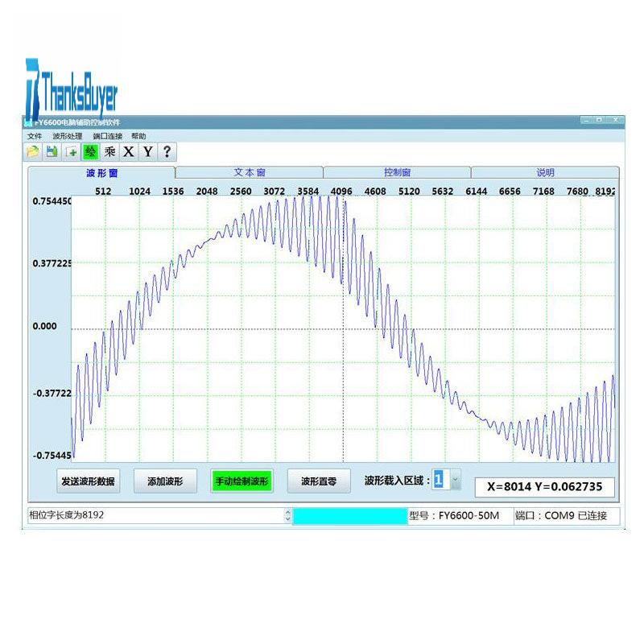Toggle the green 绘 draw mode icon
The image size is (644, 644).
click(91, 151)
